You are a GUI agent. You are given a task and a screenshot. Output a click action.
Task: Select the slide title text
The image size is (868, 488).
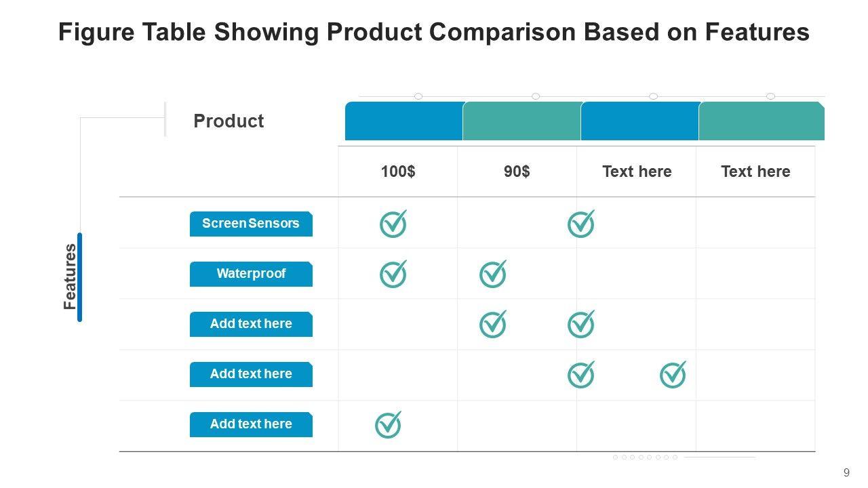(434, 32)
